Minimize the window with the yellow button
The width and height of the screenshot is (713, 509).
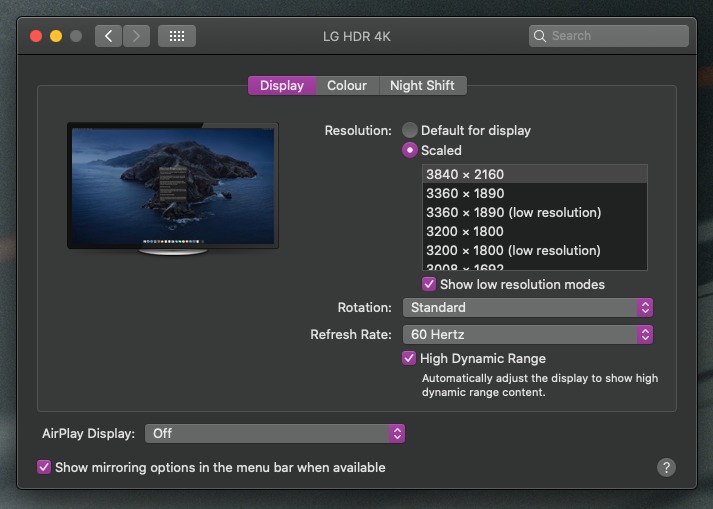coord(56,36)
